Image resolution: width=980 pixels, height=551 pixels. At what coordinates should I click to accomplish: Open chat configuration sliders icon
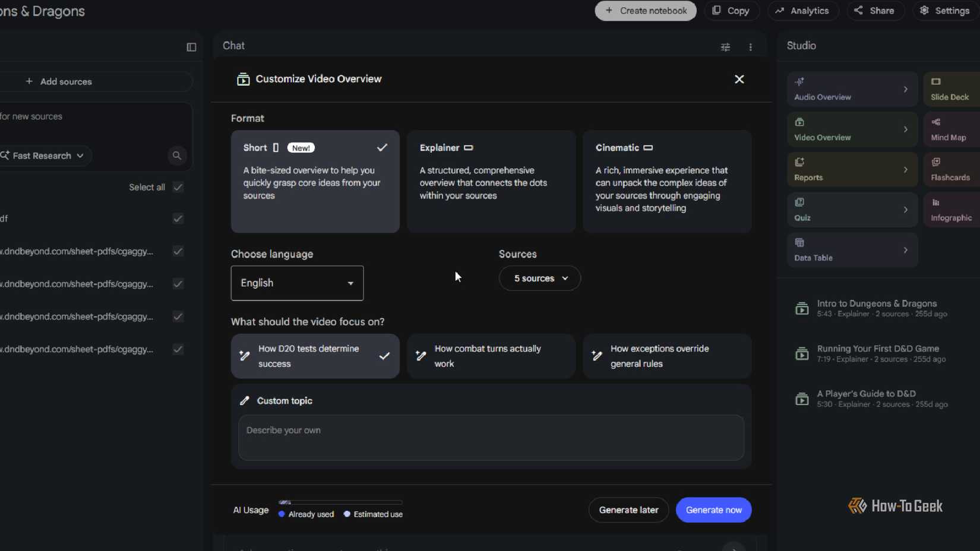[x=725, y=47]
